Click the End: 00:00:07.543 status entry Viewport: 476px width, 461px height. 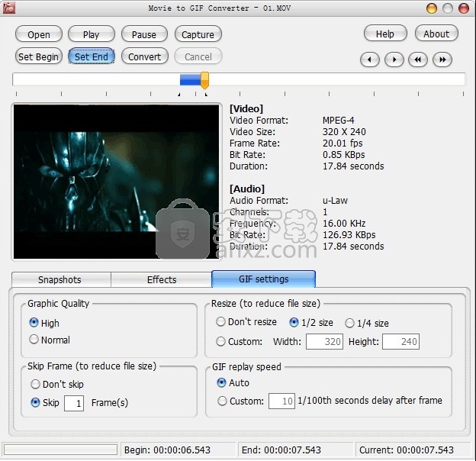tap(281, 450)
